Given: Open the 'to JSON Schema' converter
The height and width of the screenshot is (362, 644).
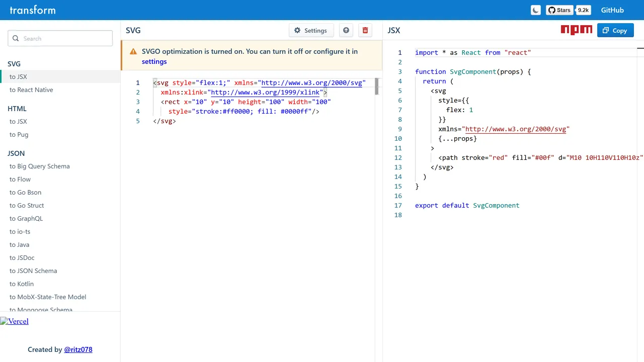Looking at the screenshot, I should (x=60, y=270).
